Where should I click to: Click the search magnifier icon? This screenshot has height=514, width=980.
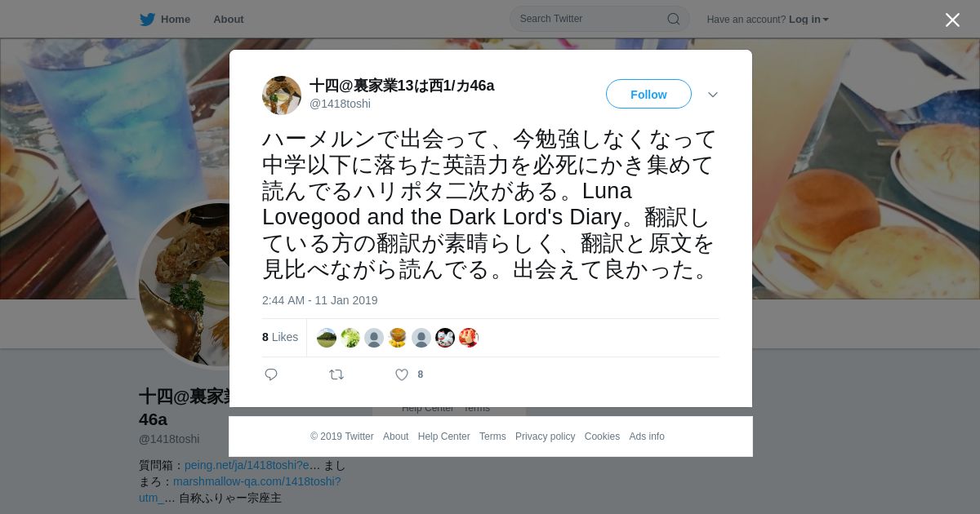674,19
